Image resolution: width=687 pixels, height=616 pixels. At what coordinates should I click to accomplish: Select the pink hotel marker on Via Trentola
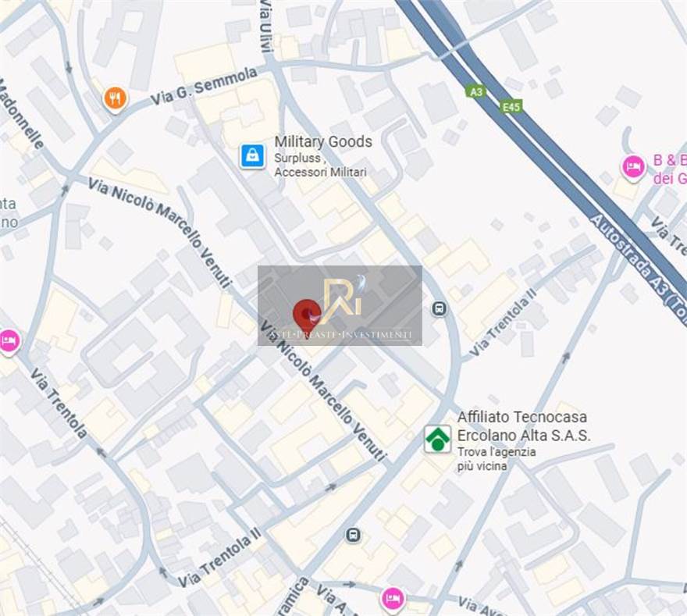tap(9, 341)
